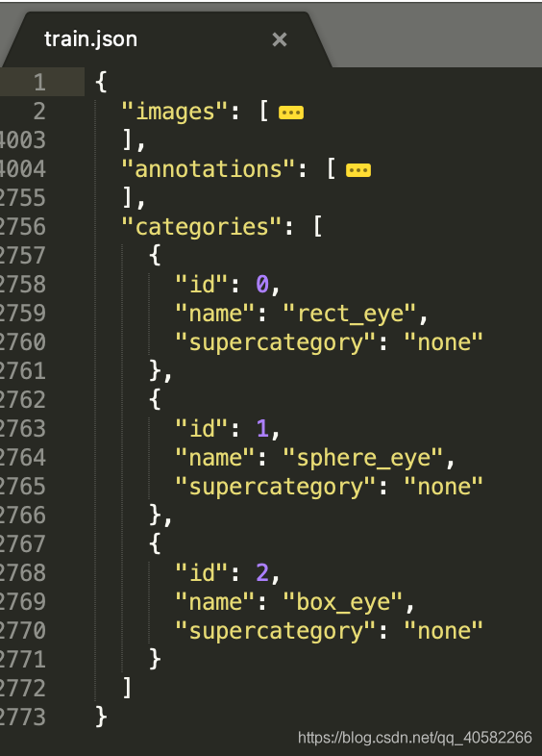This screenshot has width=542, height=756.
Task: Click the "annotations" key text
Action: coord(208,169)
